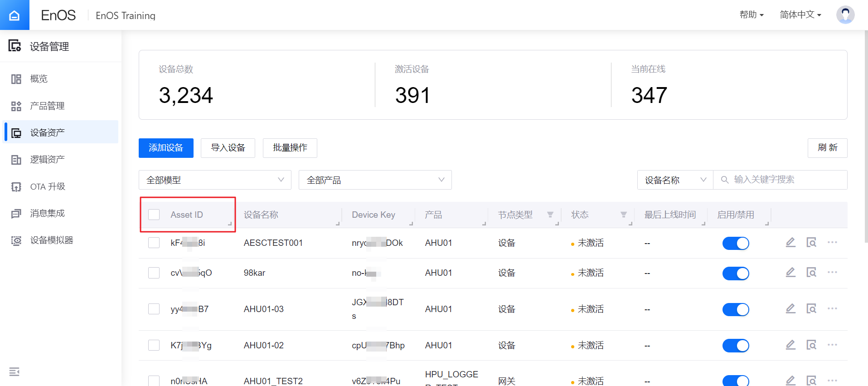Click the 添加设备 button
This screenshot has height=386, width=868.
[166, 148]
